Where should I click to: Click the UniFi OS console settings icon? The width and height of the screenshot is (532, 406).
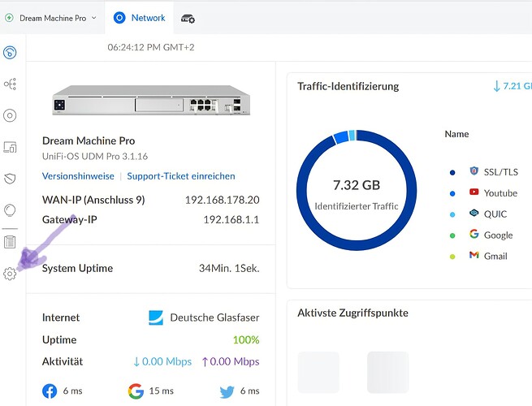(x=188, y=18)
